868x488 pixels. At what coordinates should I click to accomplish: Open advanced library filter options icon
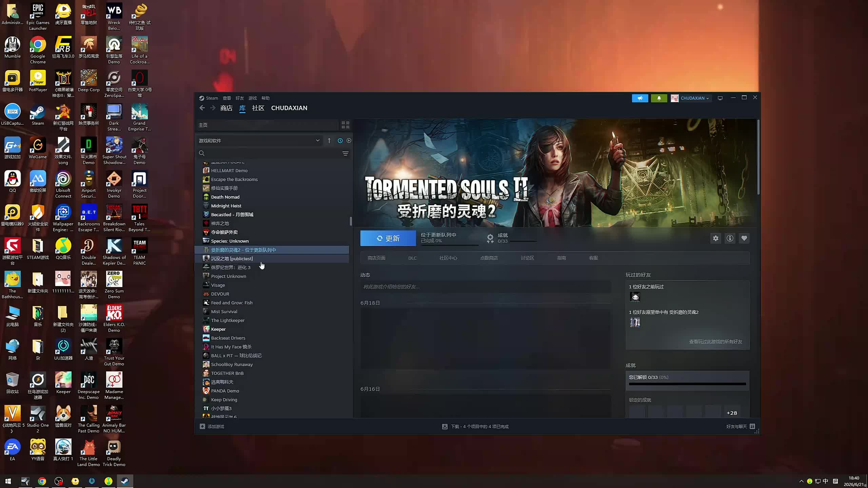[x=345, y=154]
